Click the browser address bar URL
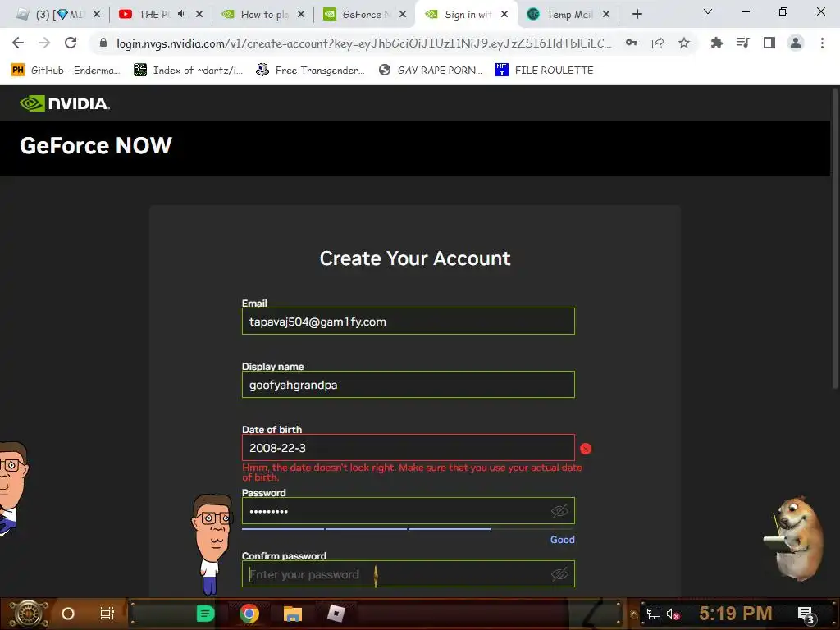This screenshot has height=630, width=840. 363,43
